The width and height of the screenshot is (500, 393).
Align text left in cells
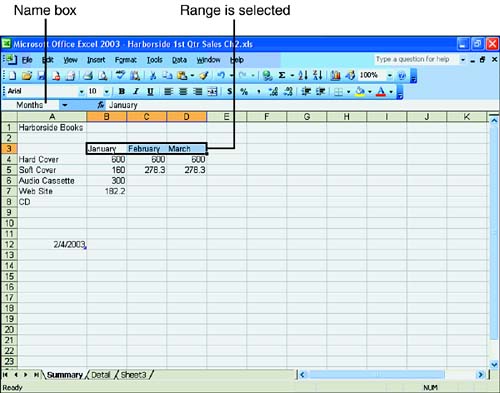pos(168,91)
